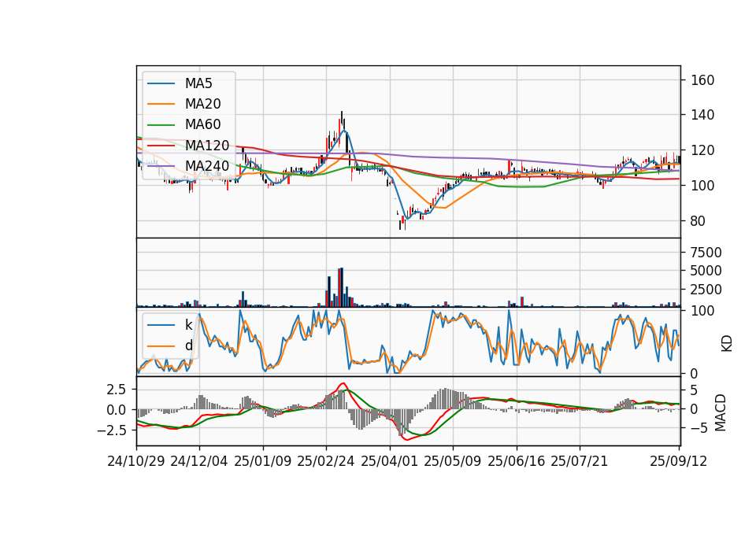Click the d legend label in KD panel

point(188,345)
